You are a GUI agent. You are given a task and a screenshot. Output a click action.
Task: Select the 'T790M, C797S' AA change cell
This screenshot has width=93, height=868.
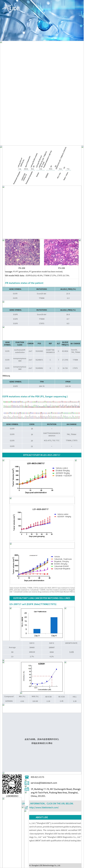[x=72, y=440]
